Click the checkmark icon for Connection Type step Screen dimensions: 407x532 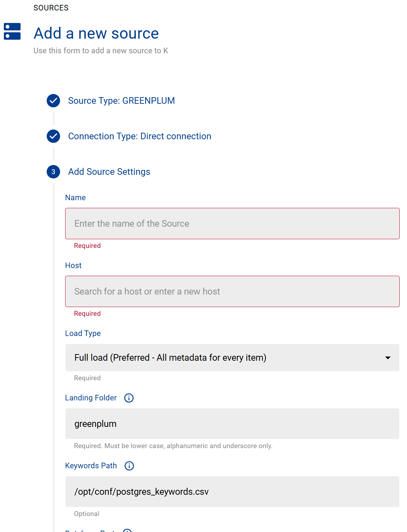(53, 136)
